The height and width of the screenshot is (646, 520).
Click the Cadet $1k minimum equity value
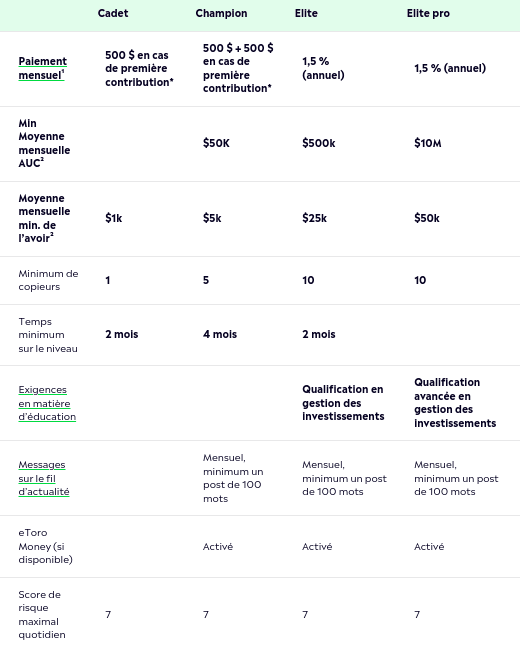coord(114,218)
